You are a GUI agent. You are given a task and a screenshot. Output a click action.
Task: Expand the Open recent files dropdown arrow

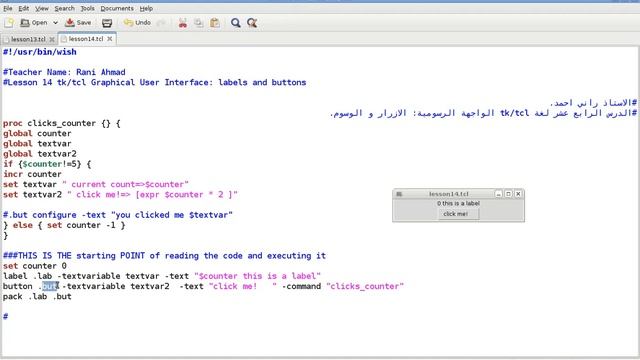pos(55,23)
